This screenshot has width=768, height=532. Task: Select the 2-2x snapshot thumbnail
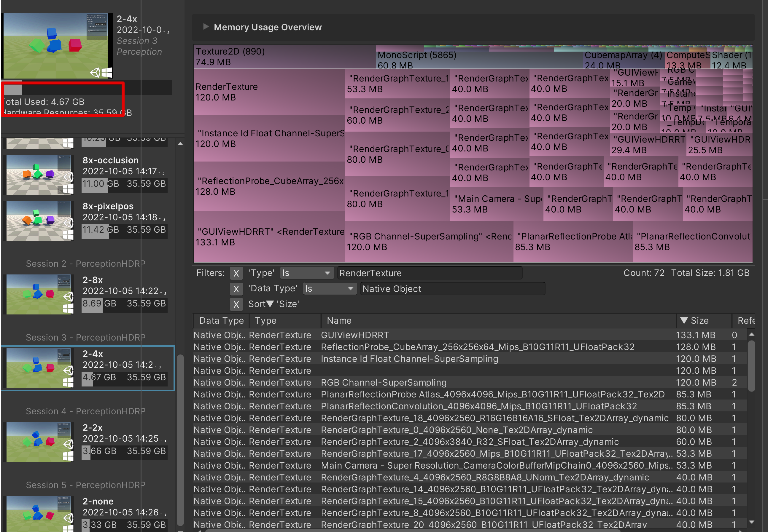tap(40, 442)
